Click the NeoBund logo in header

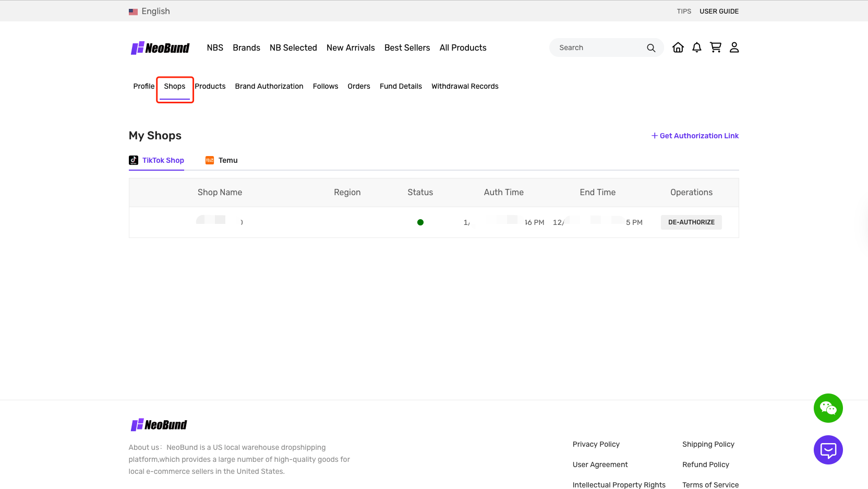[160, 48]
